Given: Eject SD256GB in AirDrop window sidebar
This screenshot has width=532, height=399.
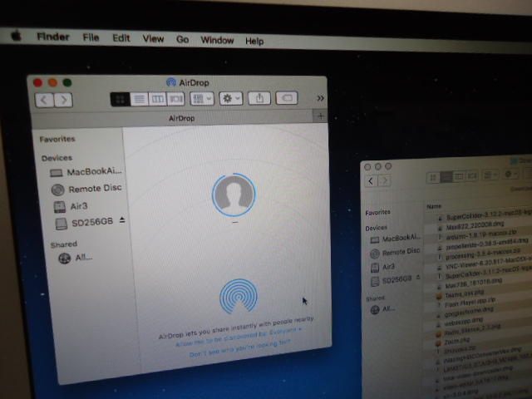Looking at the screenshot, I should (122, 220).
